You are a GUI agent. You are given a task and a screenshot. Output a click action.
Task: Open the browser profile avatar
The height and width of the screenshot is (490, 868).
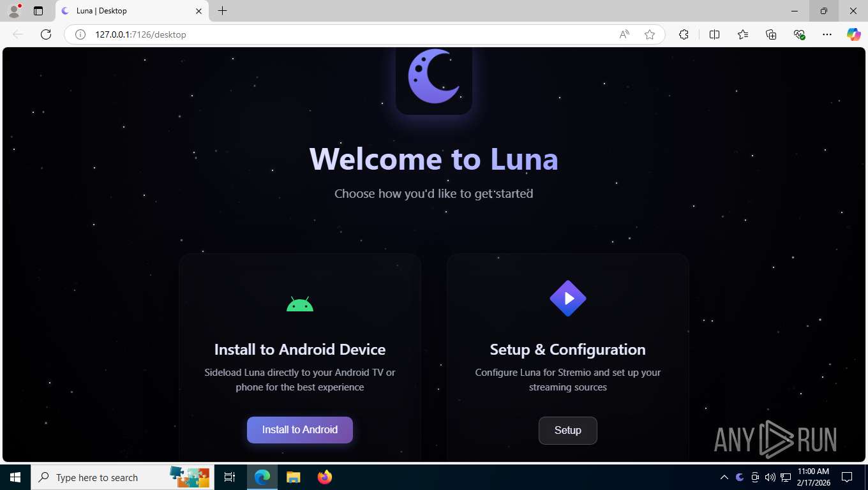click(14, 11)
